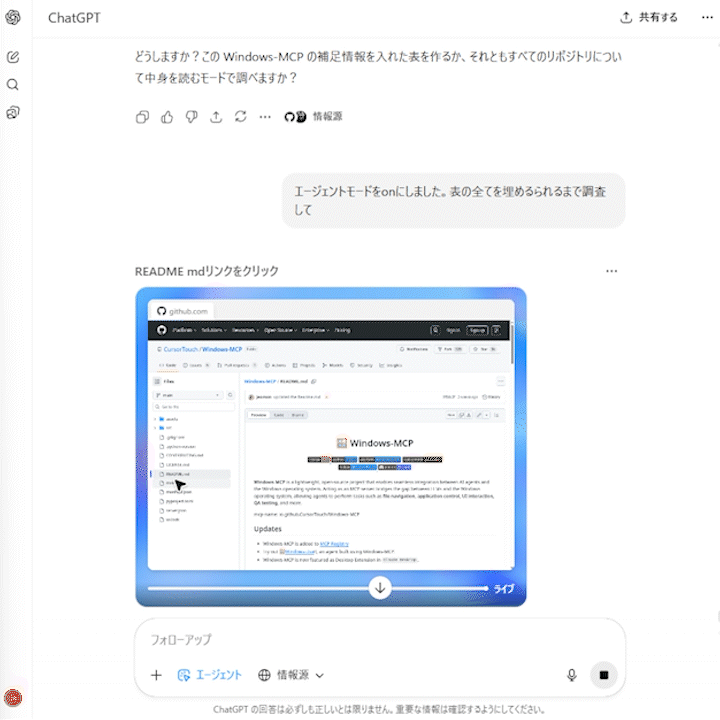Give the response a thumbs down

point(191,117)
